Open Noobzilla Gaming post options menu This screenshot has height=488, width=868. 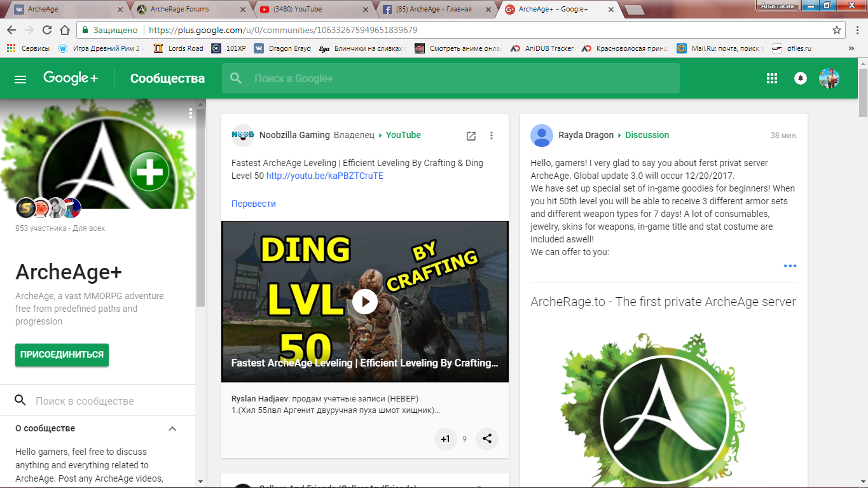tap(492, 136)
